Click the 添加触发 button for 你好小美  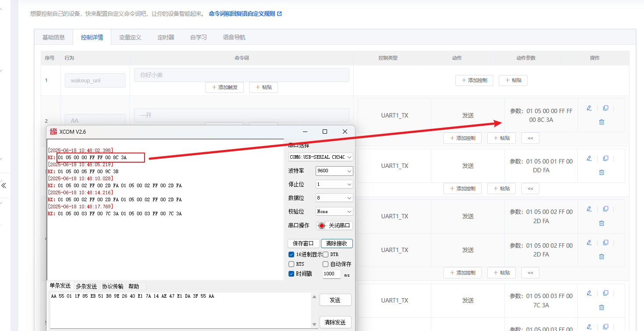click(225, 87)
